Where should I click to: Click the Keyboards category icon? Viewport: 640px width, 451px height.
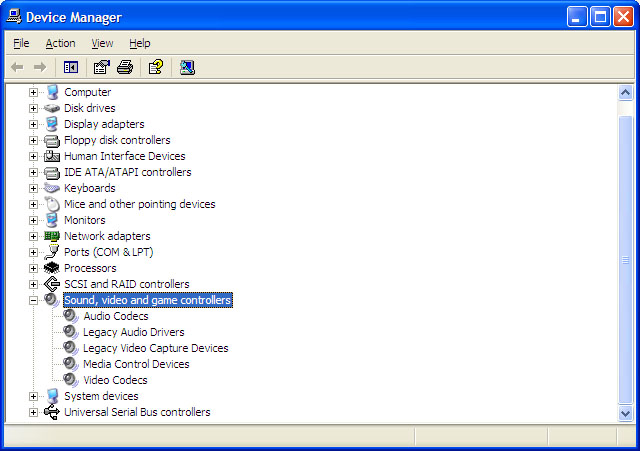[52, 188]
